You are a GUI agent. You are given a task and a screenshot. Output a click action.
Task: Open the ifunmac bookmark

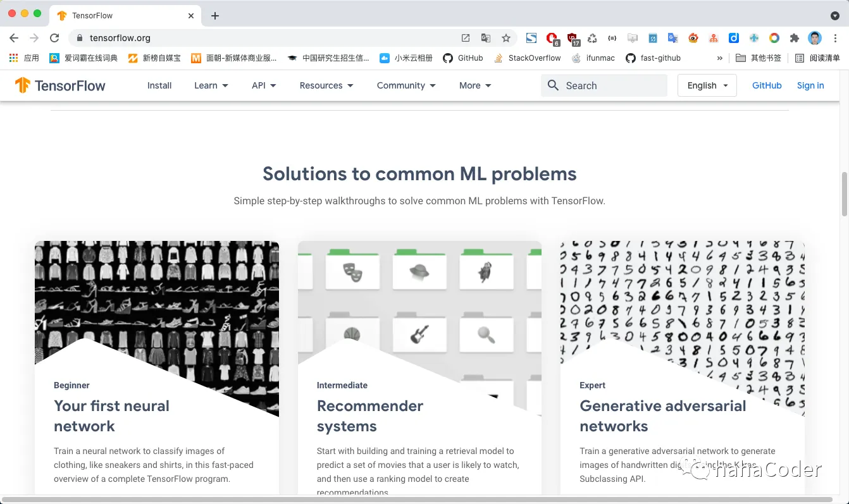[x=593, y=58]
